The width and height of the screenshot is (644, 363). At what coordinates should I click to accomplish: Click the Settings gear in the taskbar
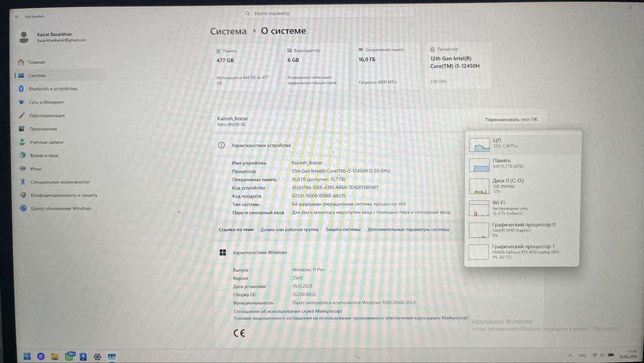[97, 357]
